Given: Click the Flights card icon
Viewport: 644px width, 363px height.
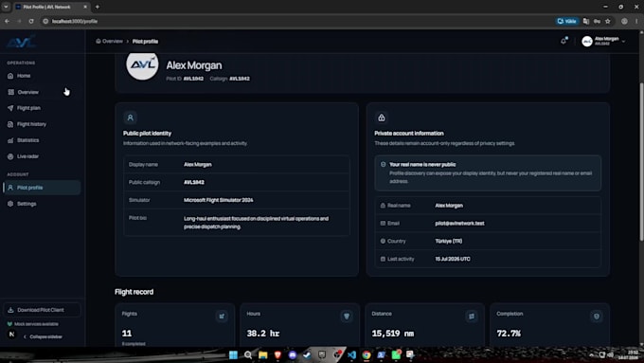Looking at the screenshot, I should [x=222, y=316].
